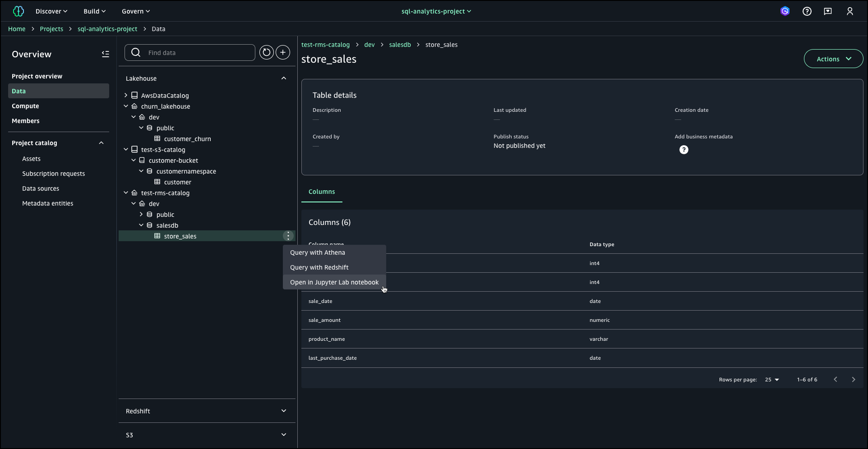Open the three-dot menu for store_sales
The height and width of the screenshot is (449, 868).
[x=288, y=236]
